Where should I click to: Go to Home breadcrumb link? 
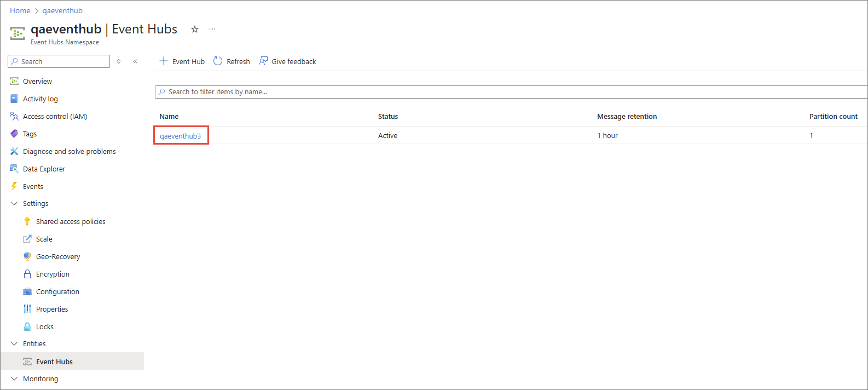click(x=20, y=10)
